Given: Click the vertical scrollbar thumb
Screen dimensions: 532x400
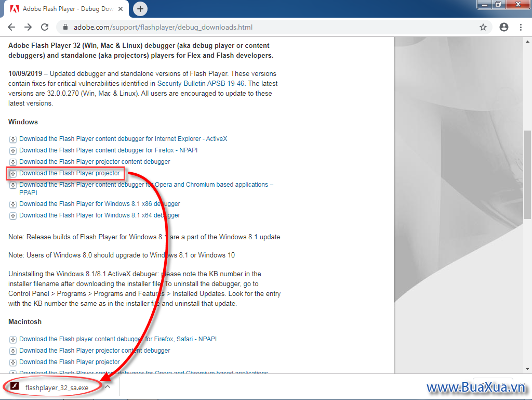Looking at the screenshot, I should (x=527, y=175).
